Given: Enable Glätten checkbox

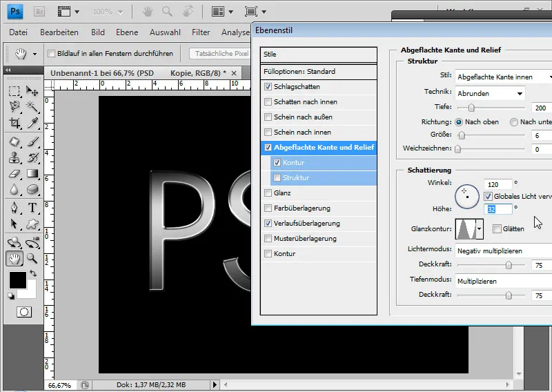Looking at the screenshot, I should point(497,228).
